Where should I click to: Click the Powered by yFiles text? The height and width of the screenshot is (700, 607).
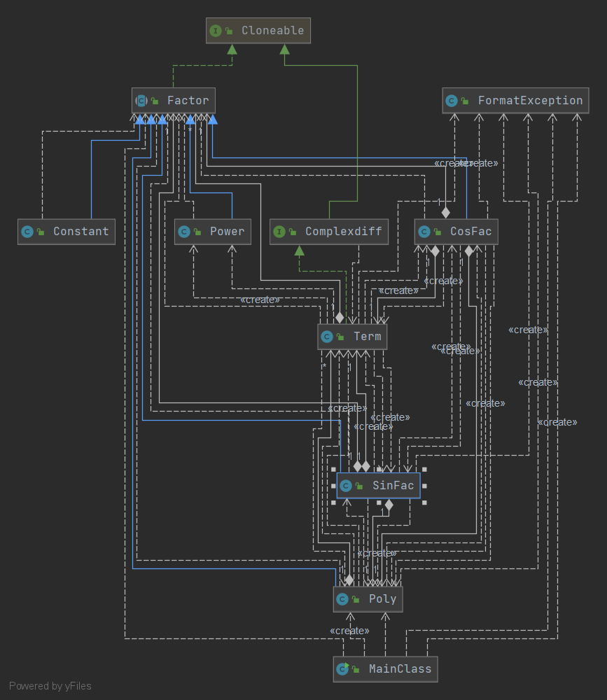coord(50,686)
